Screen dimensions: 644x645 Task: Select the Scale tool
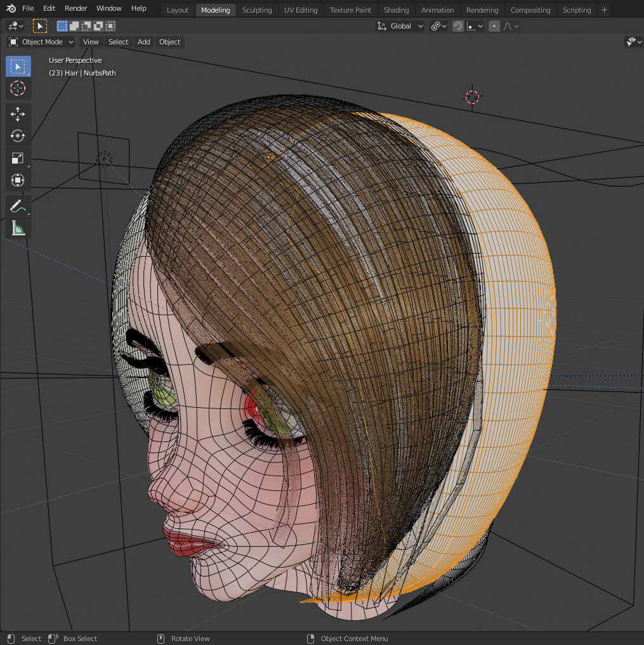point(18,158)
